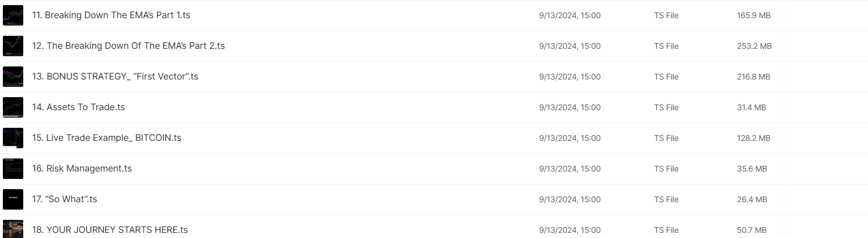Open "13. BONUS STRATEGY_ First Vector.ts" file name

click(115, 77)
